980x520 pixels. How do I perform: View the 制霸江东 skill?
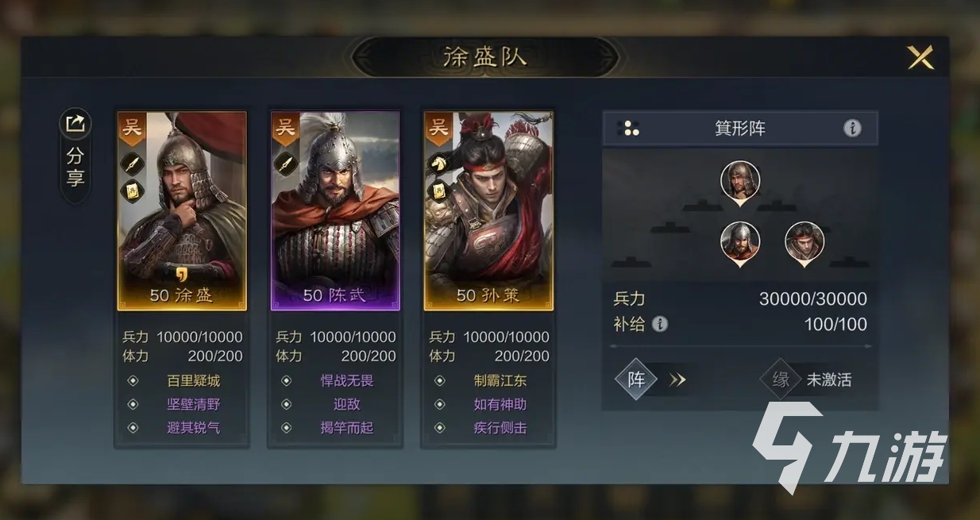500,380
